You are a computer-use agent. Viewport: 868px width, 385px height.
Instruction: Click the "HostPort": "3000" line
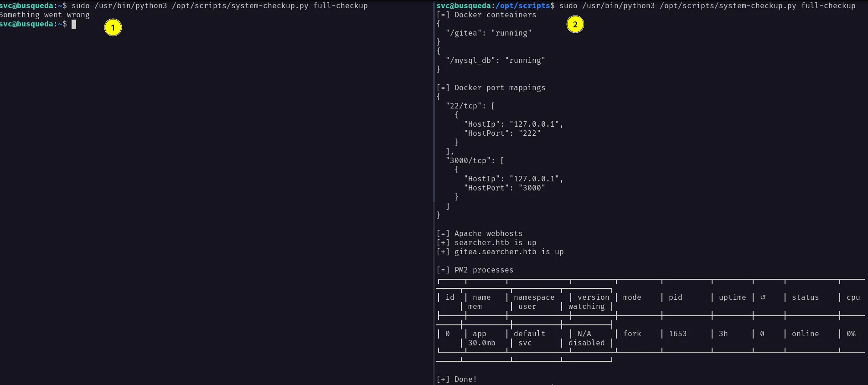click(x=504, y=188)
